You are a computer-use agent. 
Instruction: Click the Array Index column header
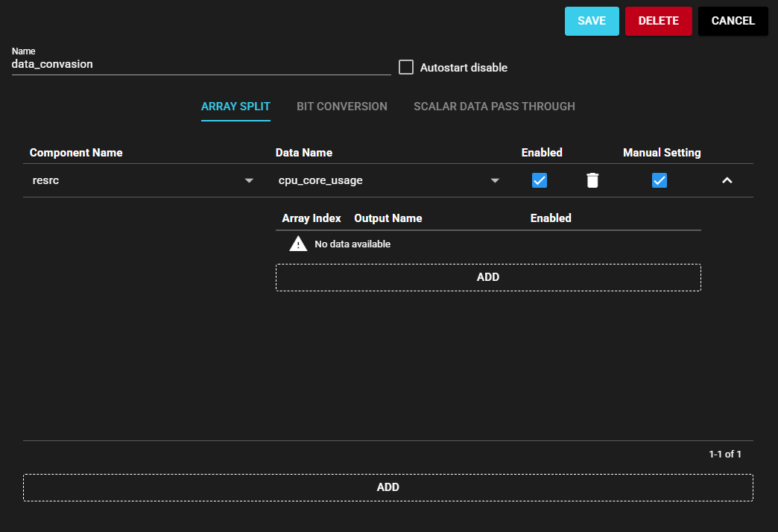tap(311, 218)
